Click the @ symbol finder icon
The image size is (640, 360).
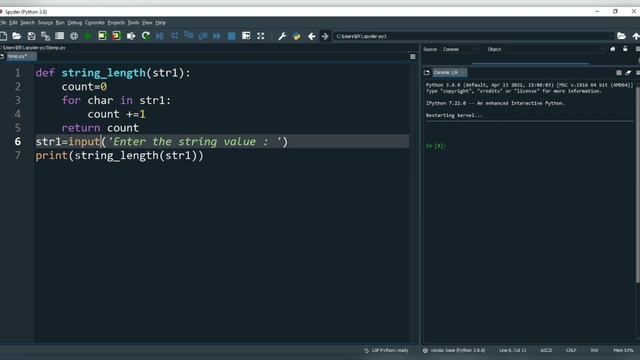[74, 36]
